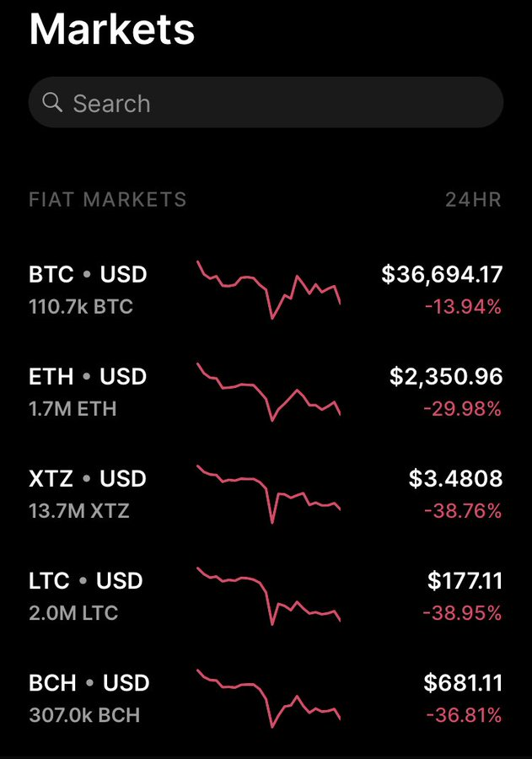Open the BCH • USD market
Screen dimensions: 532x759
click(x=266, y=698)
